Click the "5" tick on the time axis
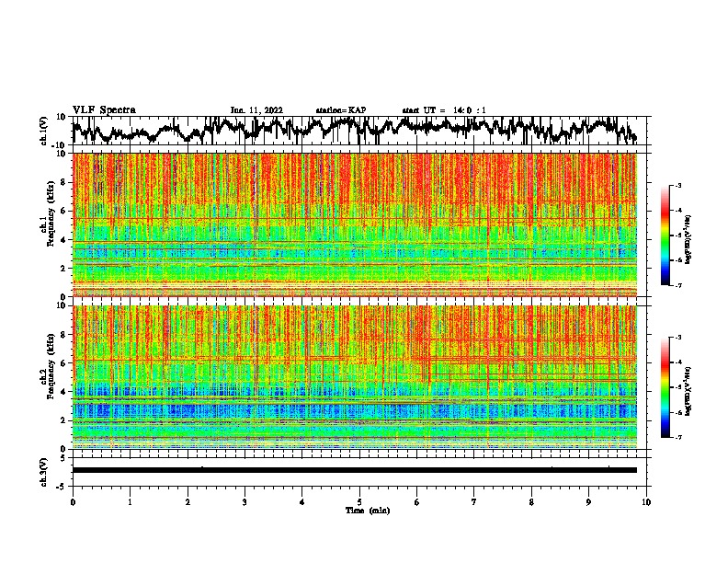Viewport: 728px width, 563px height. (359, 502)
